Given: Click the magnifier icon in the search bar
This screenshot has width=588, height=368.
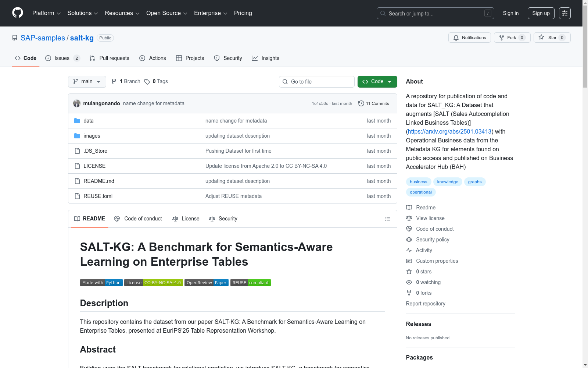Looking at the screenshot, I should point(383,13).
